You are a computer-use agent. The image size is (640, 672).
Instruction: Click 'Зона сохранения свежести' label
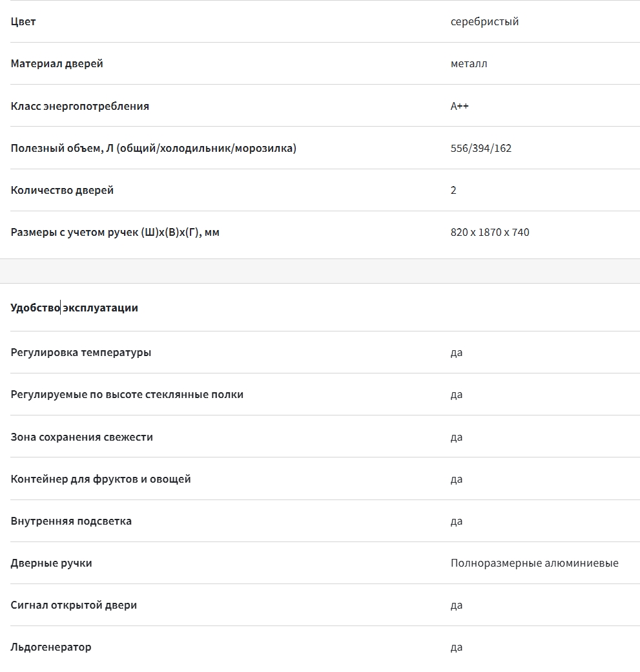tap(82, 437)
